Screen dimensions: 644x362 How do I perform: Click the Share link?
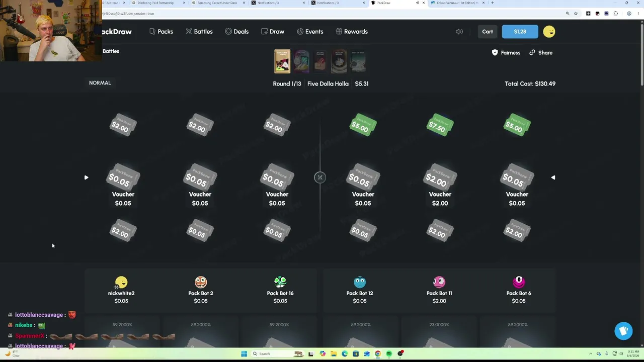click(541, 52)
